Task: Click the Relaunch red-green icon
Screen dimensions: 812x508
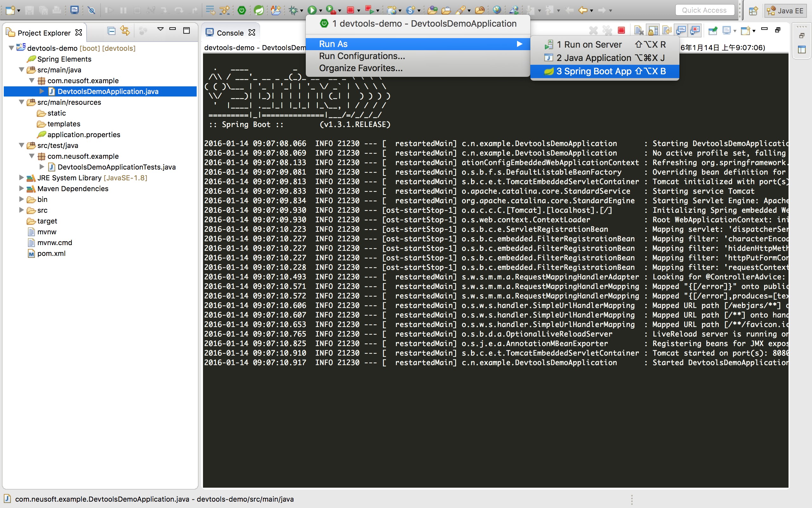Action: pos(370,10)
